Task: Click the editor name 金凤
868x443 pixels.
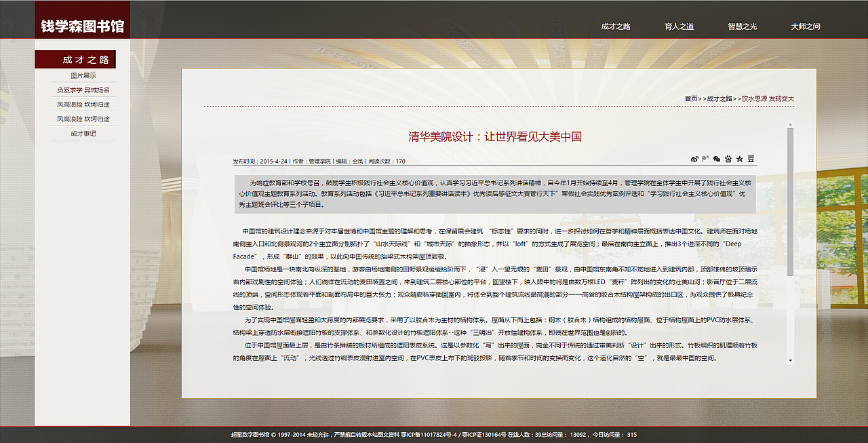Action: coord(357,161)
